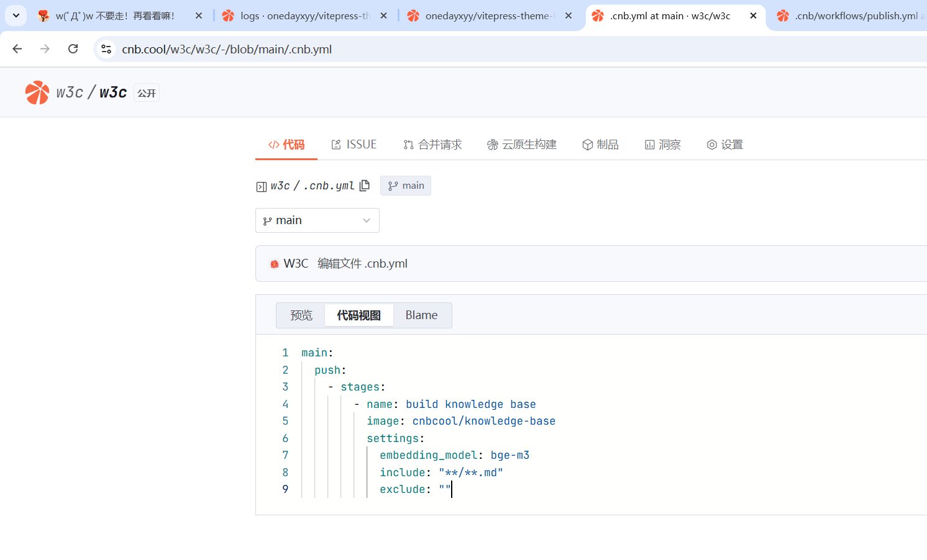Screen dimensions: 927x560
Task: Open the commit message '编辑文件 .cnb.yml'
Action: click(x=363, y=263)
